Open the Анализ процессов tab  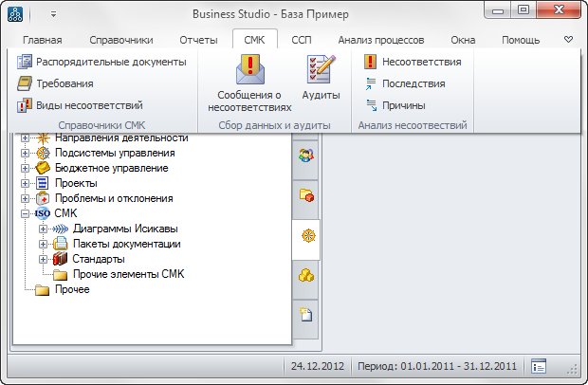(x=381, y=40)
